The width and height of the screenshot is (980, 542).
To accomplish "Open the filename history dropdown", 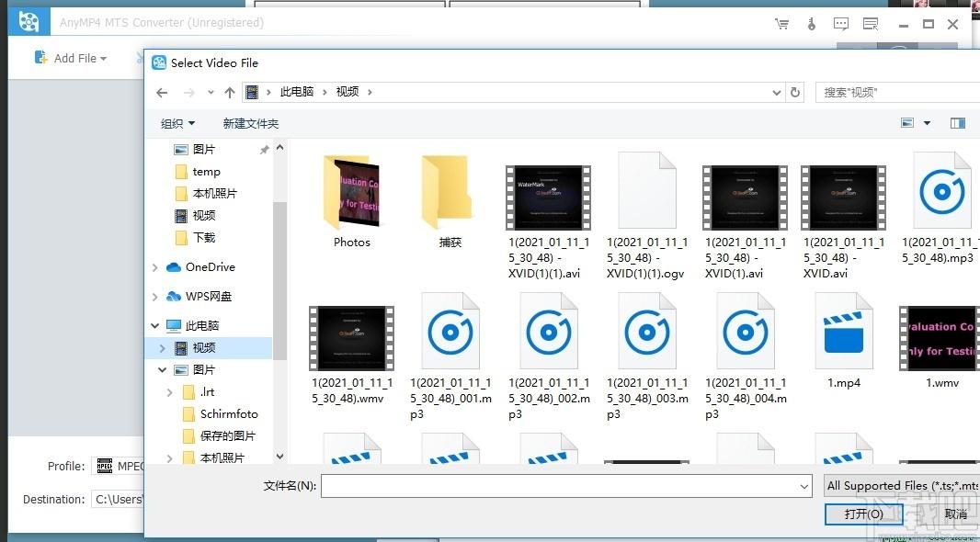I will [x=804, y=486].
